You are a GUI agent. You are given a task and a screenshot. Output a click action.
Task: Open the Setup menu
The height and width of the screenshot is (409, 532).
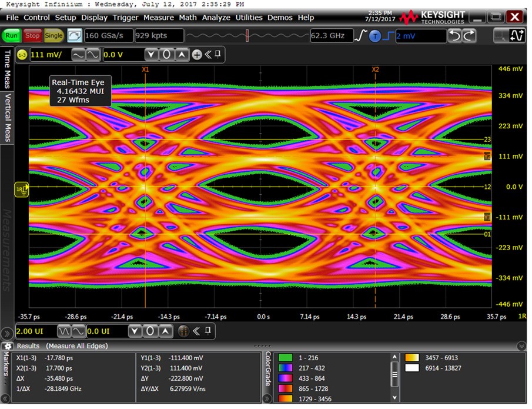65,17
